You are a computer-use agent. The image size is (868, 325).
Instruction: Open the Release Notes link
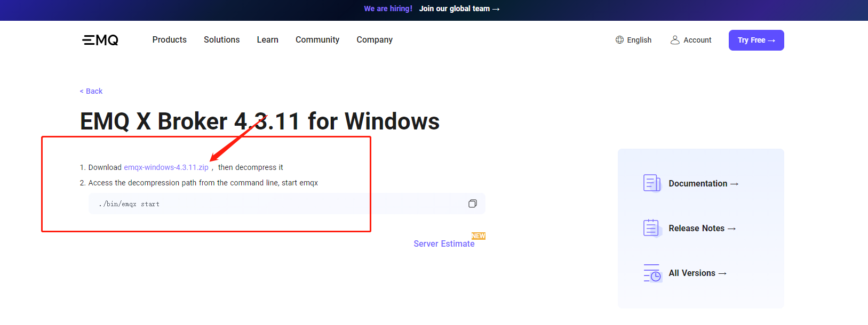pyautogui.click(x=702, y=228)
